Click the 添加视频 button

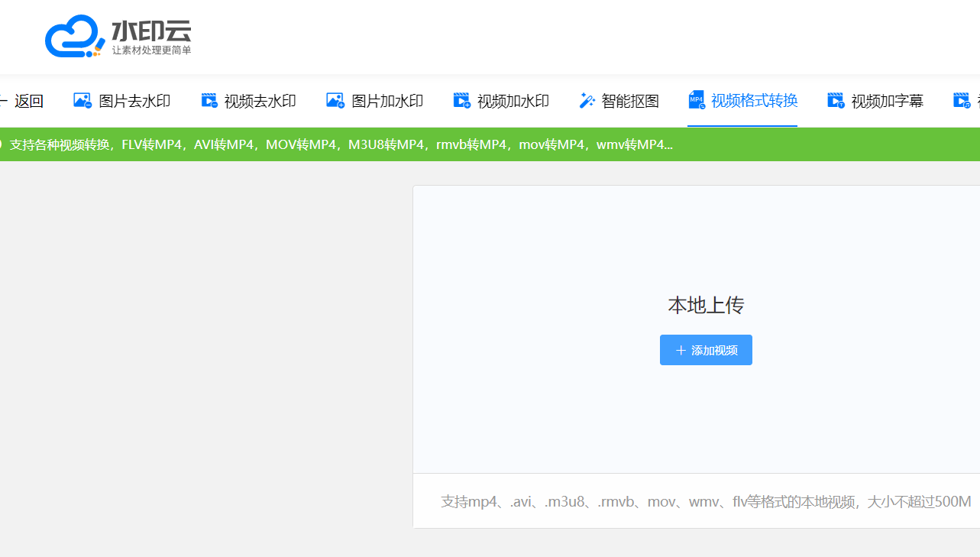[706, 350]
